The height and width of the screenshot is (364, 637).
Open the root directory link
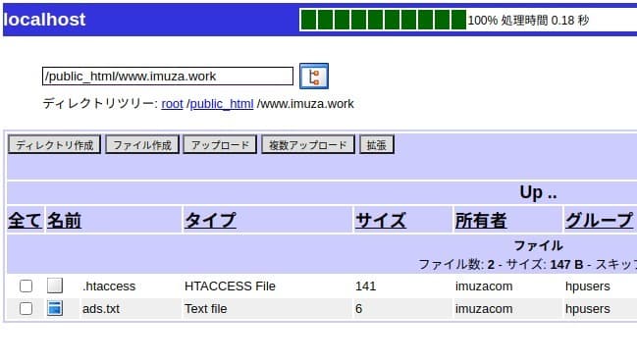172,104
